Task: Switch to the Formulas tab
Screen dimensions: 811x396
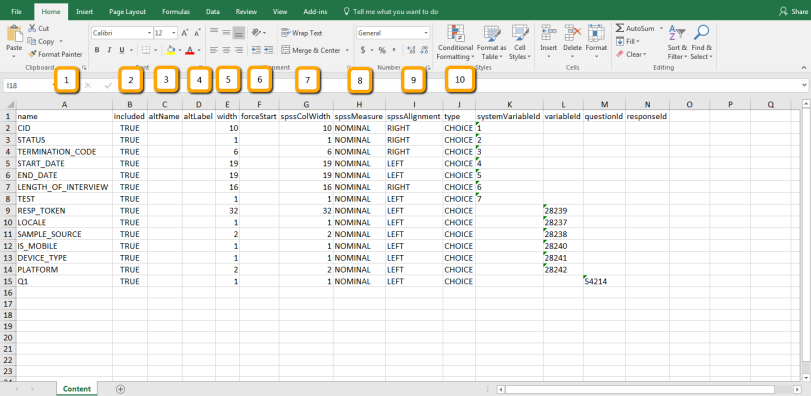Action: (x=176, y=11)
